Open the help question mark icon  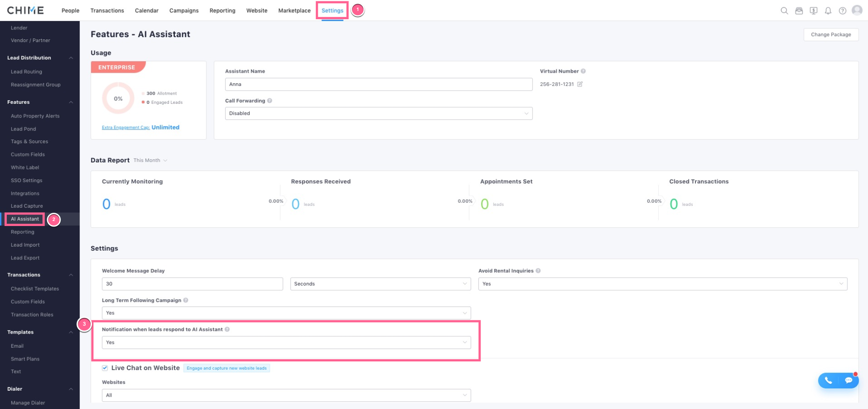(x=842, y=11)
